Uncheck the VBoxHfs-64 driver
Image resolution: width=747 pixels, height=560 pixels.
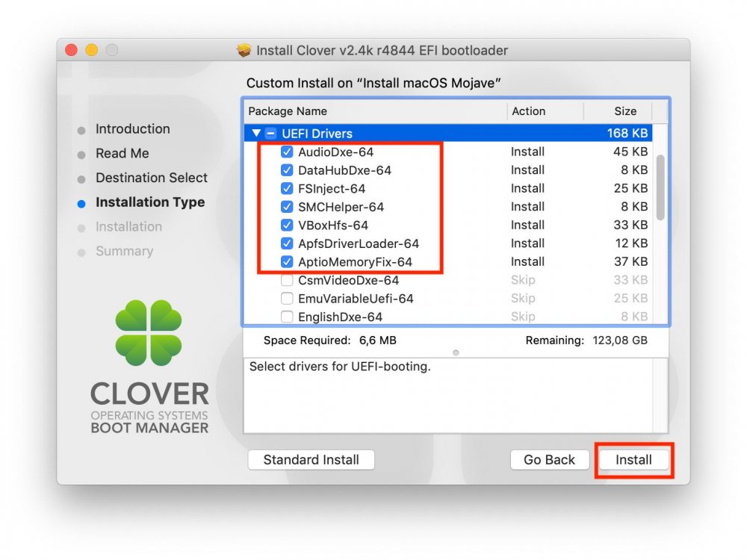click(287, 225)
